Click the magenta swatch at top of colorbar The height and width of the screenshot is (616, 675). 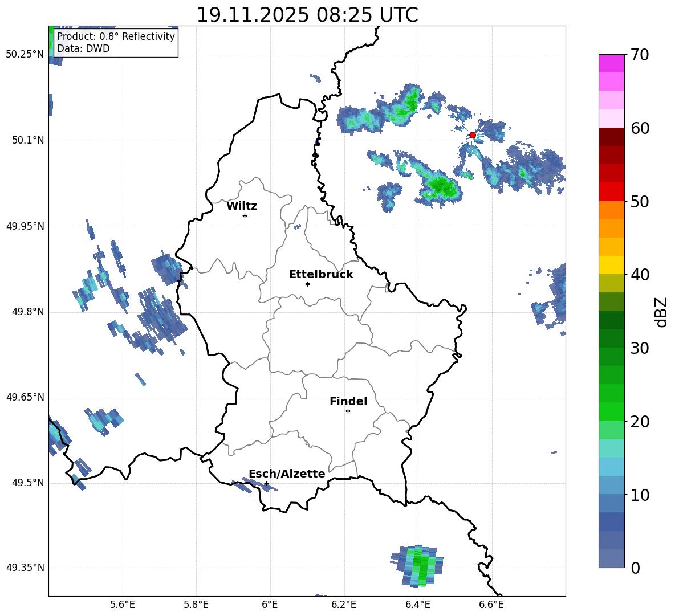(611, 63)
